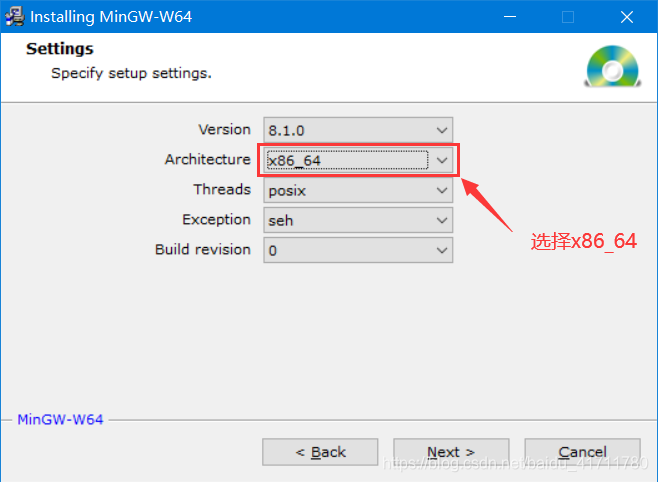Image resolution: width=658 pixels, height=482 pixels.
Task: Click the Threads field label
Action: click(222, 190)
